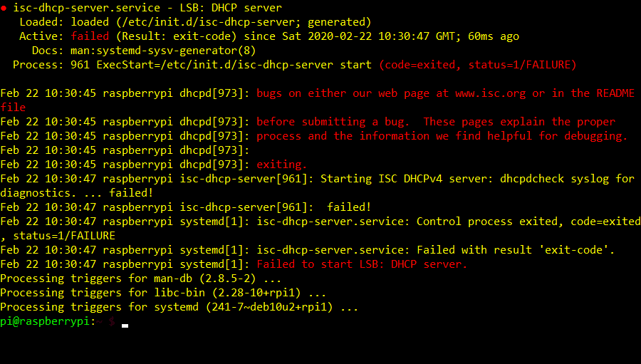Click the terminal cursor block at the prompt
Viewport: 641px width, 364px height.
point(125,324)
